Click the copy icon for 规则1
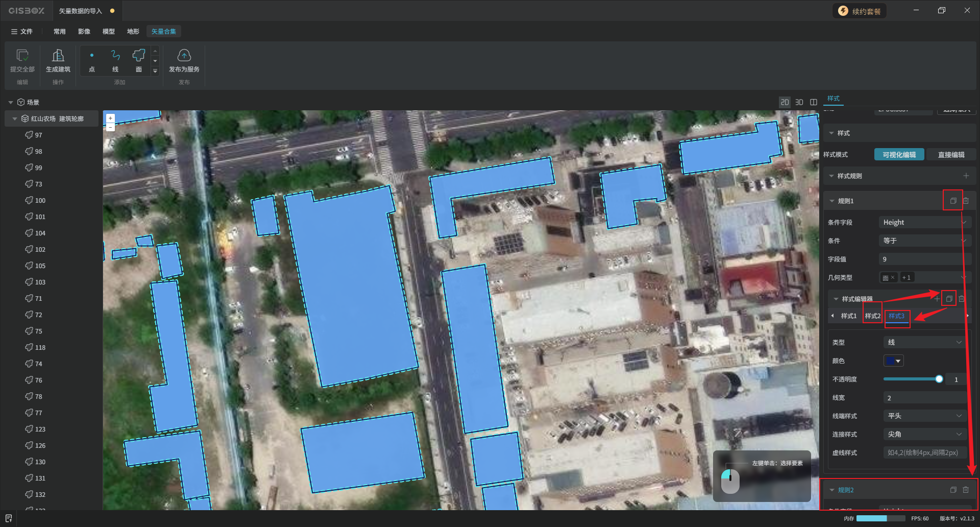The height and width of the screenshot is (527, 980). [x=952, y=201]
